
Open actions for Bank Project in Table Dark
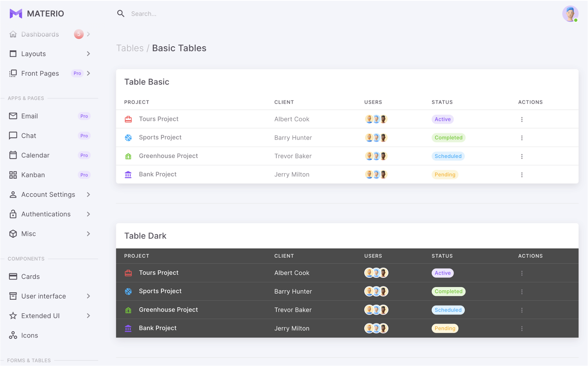click(522, 328)
